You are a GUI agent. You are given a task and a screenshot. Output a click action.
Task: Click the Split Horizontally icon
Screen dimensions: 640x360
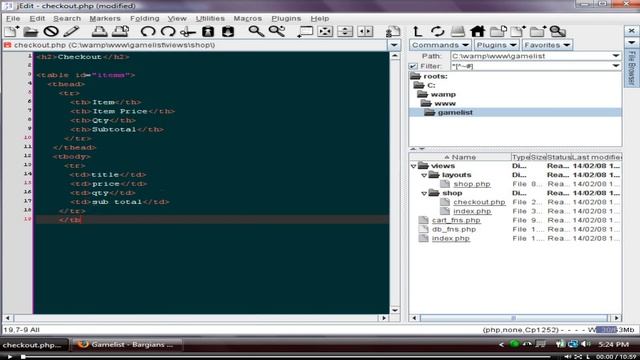pyautogui.click(x=345, y=31)
